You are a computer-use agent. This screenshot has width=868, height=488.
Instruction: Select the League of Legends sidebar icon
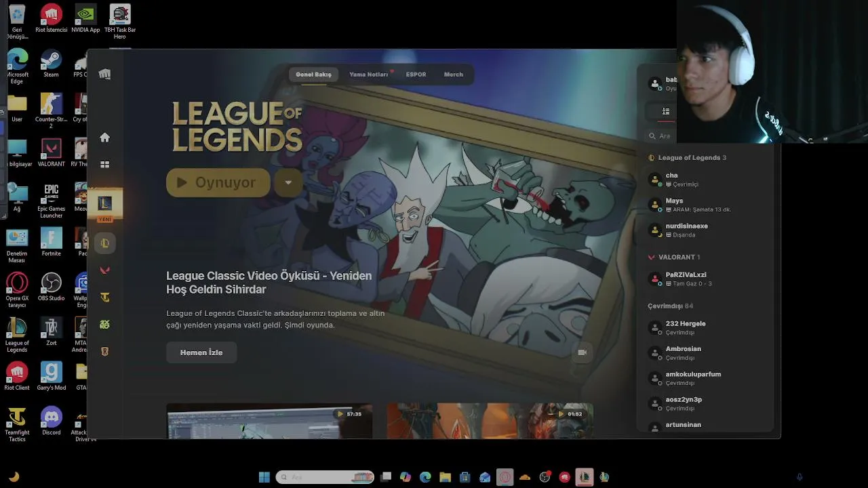click(104, 243)
